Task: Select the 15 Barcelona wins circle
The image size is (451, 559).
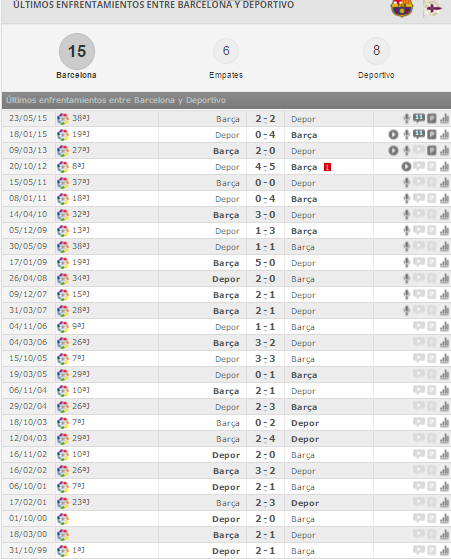Action: point(77,51)
